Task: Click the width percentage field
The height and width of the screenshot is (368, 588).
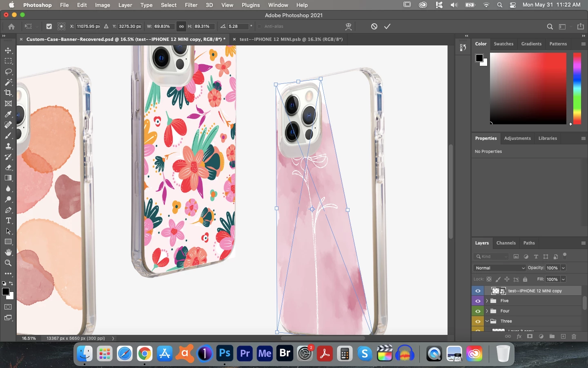Action: tap(164, 26)
